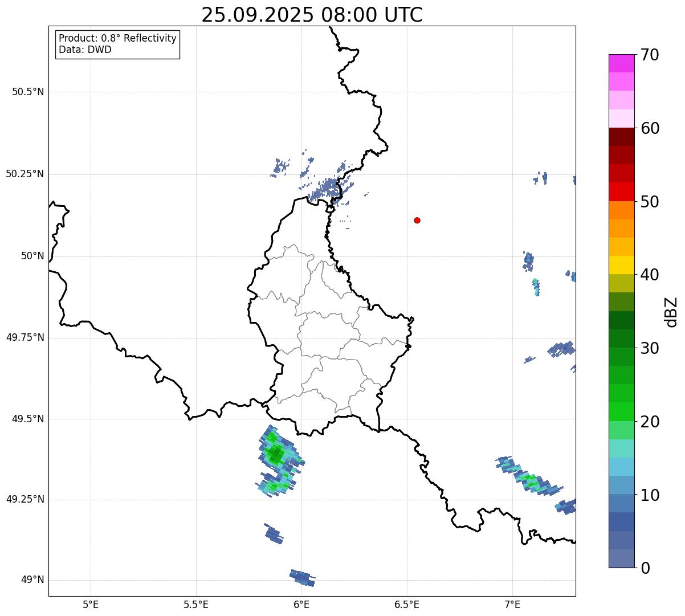The width and height of the screenshot is (685, 616).
Task: Click the colorbar tick label 40
Action: (x=650, y=275)
